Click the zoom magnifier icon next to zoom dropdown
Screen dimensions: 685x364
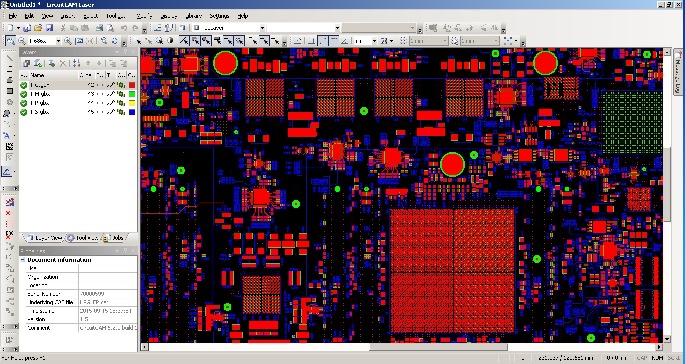[x=68, y=41]
